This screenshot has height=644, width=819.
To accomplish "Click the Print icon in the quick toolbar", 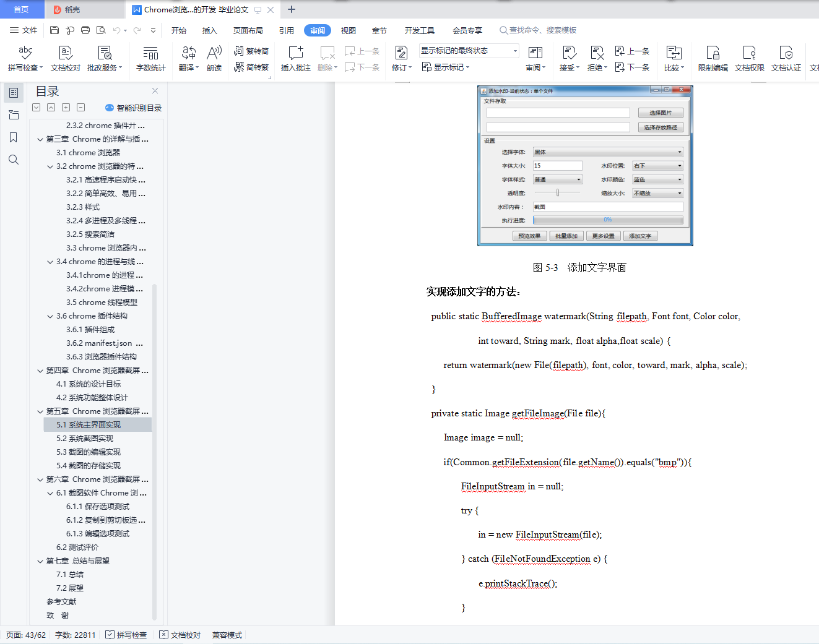I will tap(85, 30).
